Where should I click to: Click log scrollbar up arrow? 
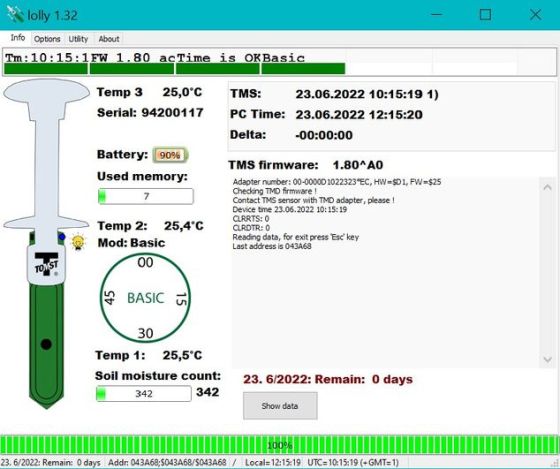click(548, 187)
